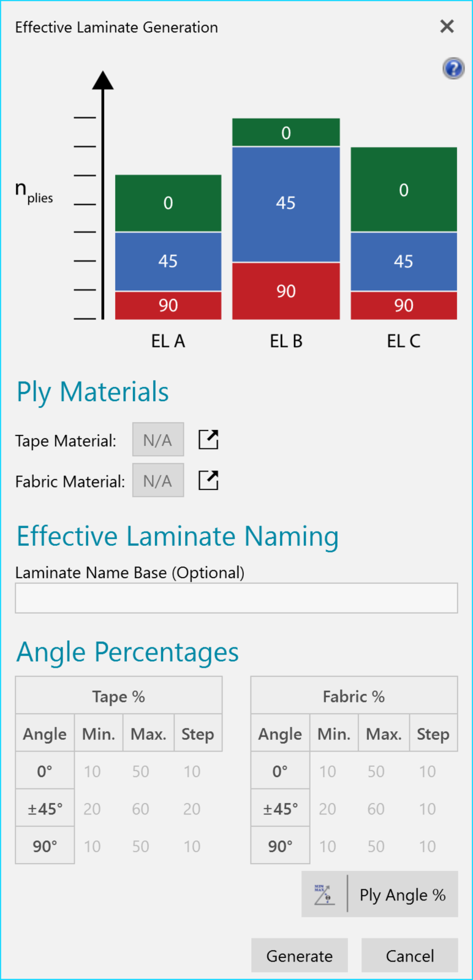Click the green 0 block in EL A
The height and width of the screenshot is (980, 473).
click(x=168, y=203)
